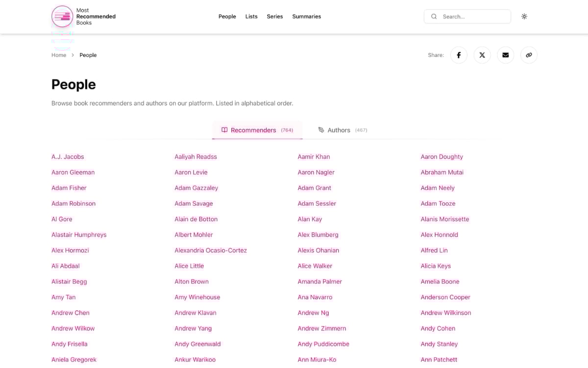This screenshot has width=588, height=368.
Task: Choose Alastair Humphreys in the list
Action: pos(79,235)
